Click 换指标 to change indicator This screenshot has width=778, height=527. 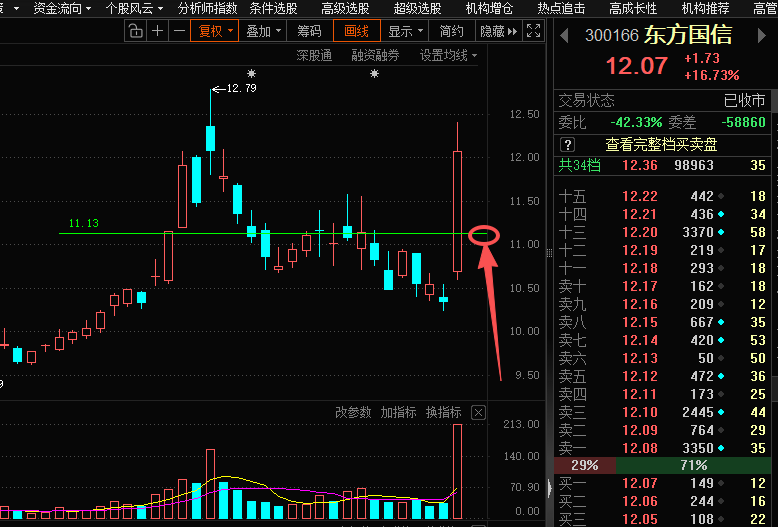(x=444, y=412)
